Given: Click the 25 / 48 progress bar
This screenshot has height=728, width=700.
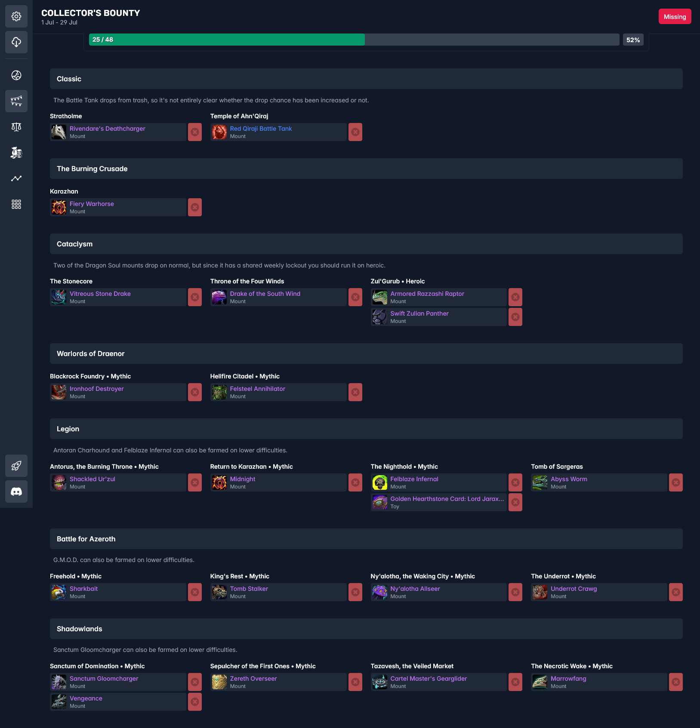Looking at the screenshot, I should pyautogui.click(x=354, y=40).
